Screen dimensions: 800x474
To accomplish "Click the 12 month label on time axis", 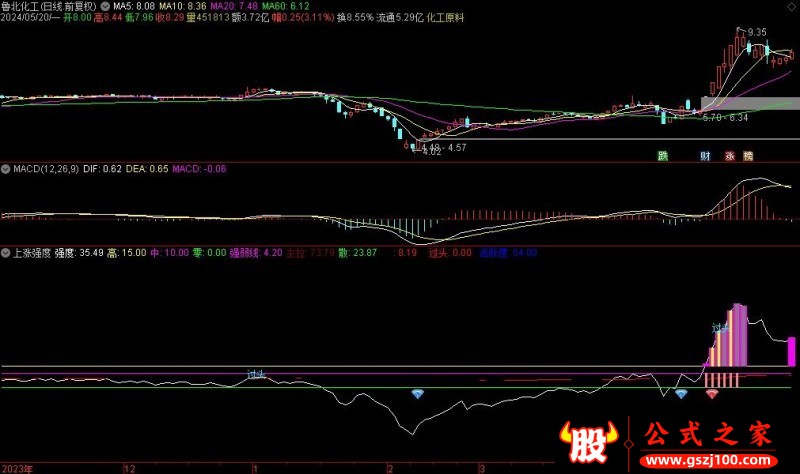I will point(127,467).
